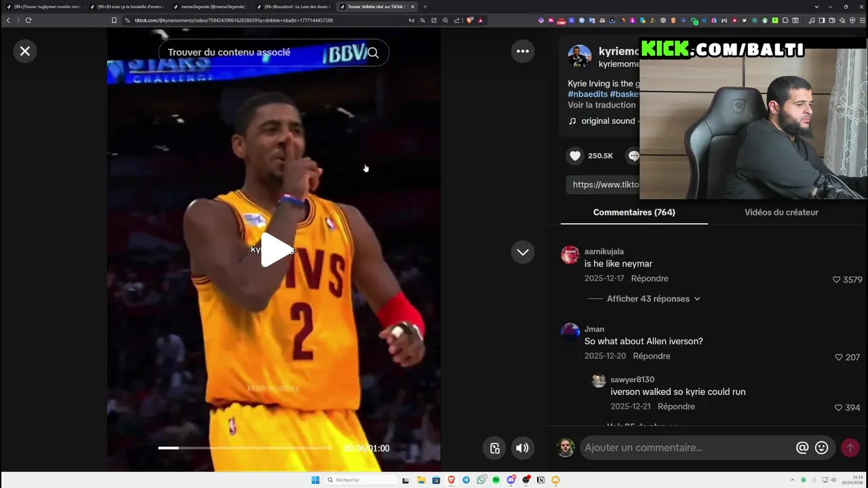Image resolution: width=868 pixels, height=488 pixels.
Task: Reply to Jman's comment
Action: click(x=652, y=356)
